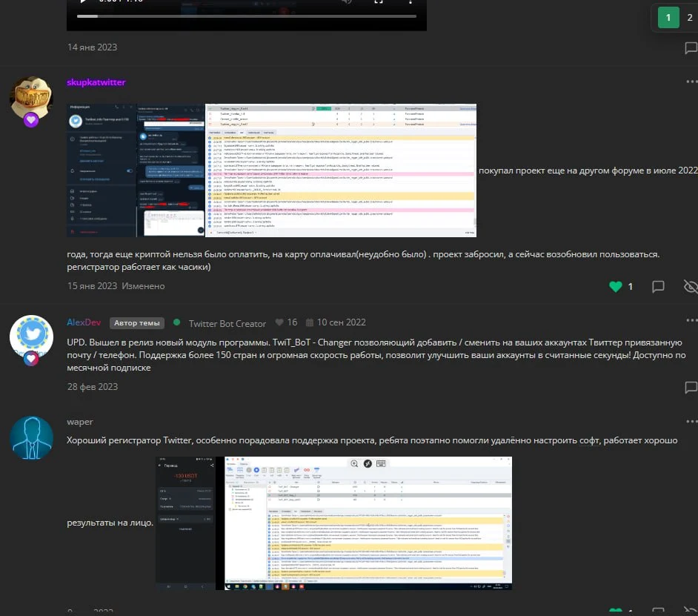
Task: Reply to skupkatwitter's post via comment icon
Action: point(658,286)
